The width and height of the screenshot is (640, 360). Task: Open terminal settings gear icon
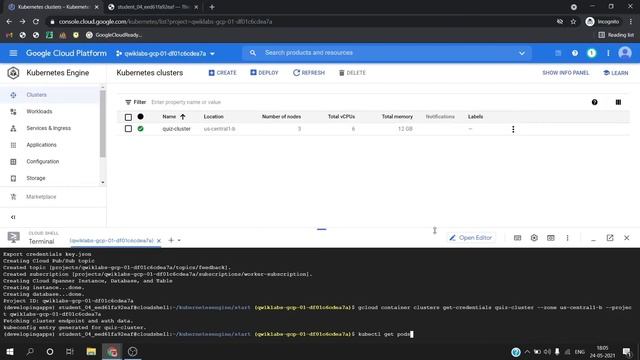534,238
